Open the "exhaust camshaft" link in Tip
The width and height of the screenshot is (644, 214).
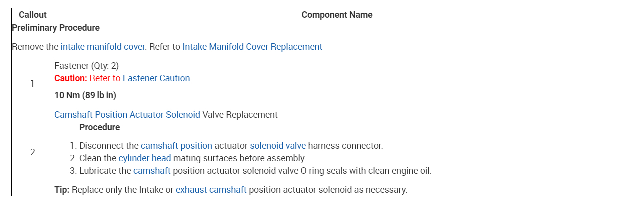tap(211, 190)
